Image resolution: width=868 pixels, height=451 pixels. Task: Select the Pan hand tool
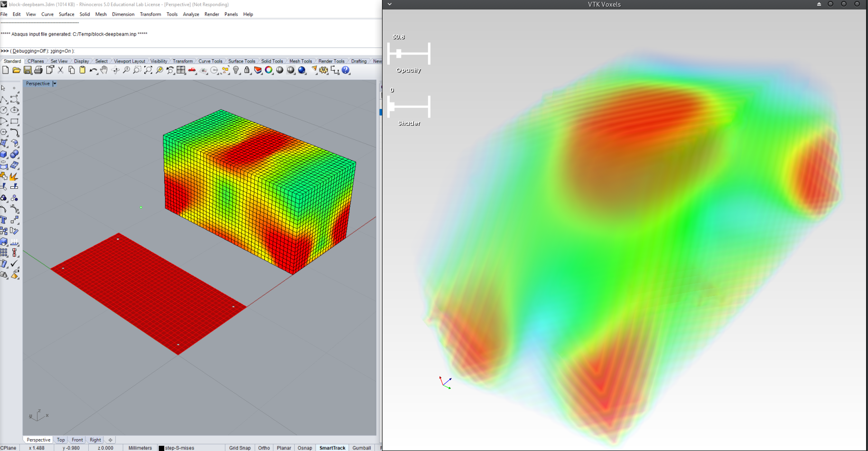[x=104, y=70]
